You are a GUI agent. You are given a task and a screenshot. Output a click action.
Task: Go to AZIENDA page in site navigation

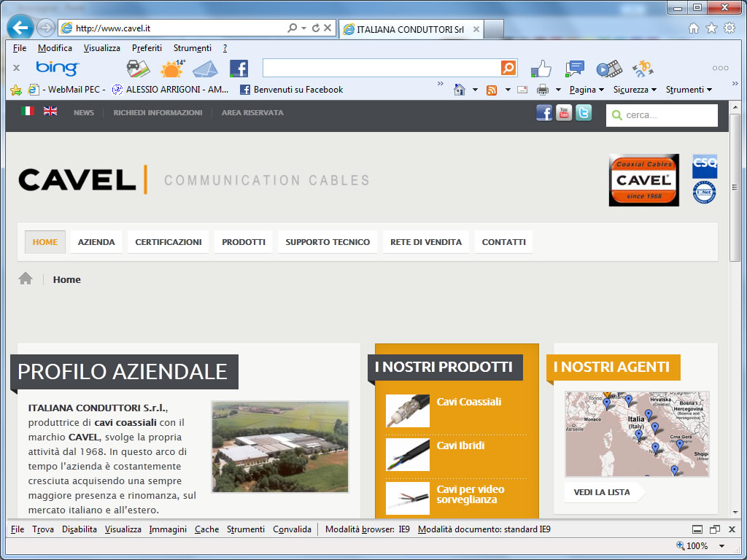click(x=96, y=242)
